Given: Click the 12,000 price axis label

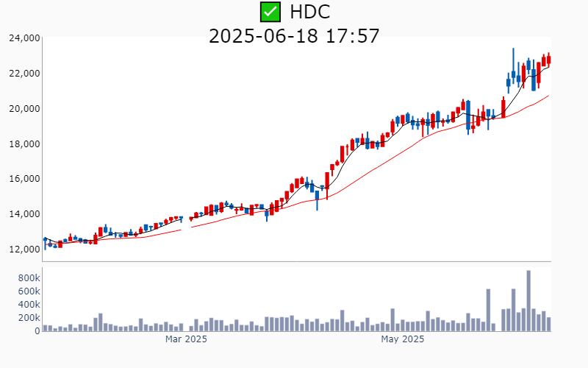Looking at the screenshot, I should click(x=24, y=249).
